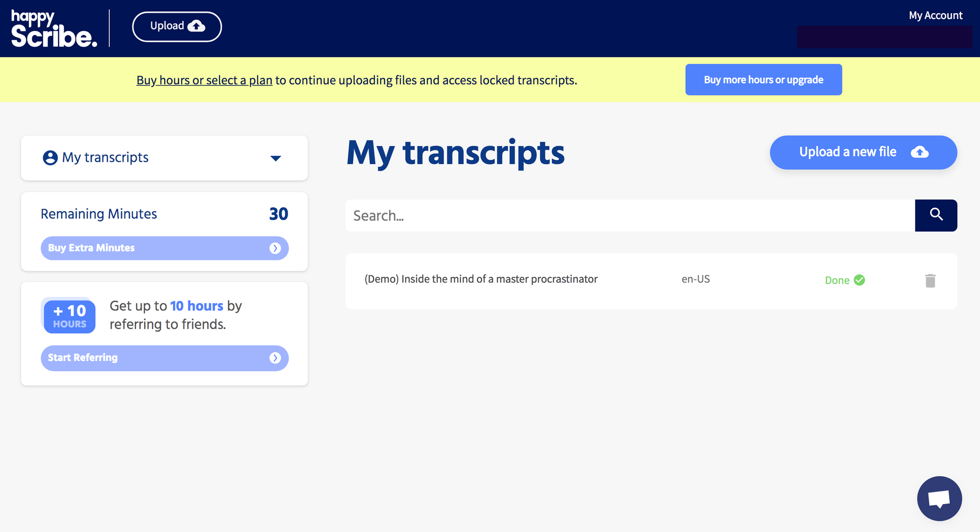
Task: Expand the My transcripts dropdown arrow
Action: pyautogui.click(x=276, y=158)
